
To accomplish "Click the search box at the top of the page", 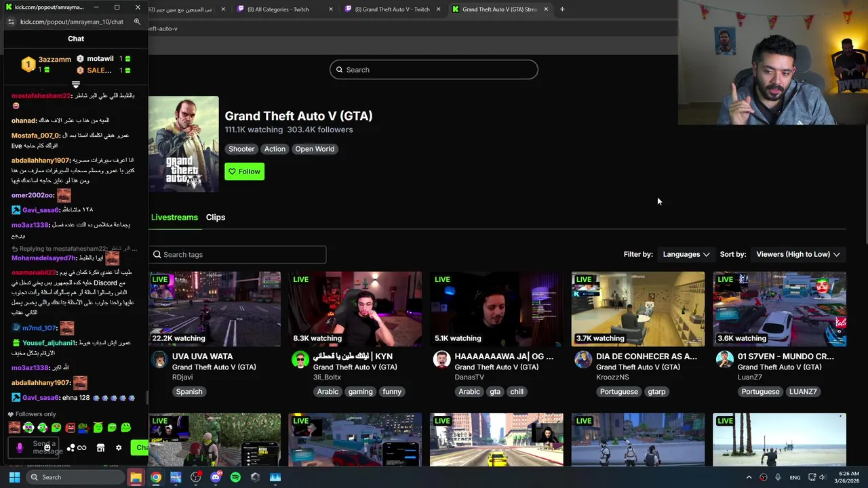I will [x=434, y=70].
